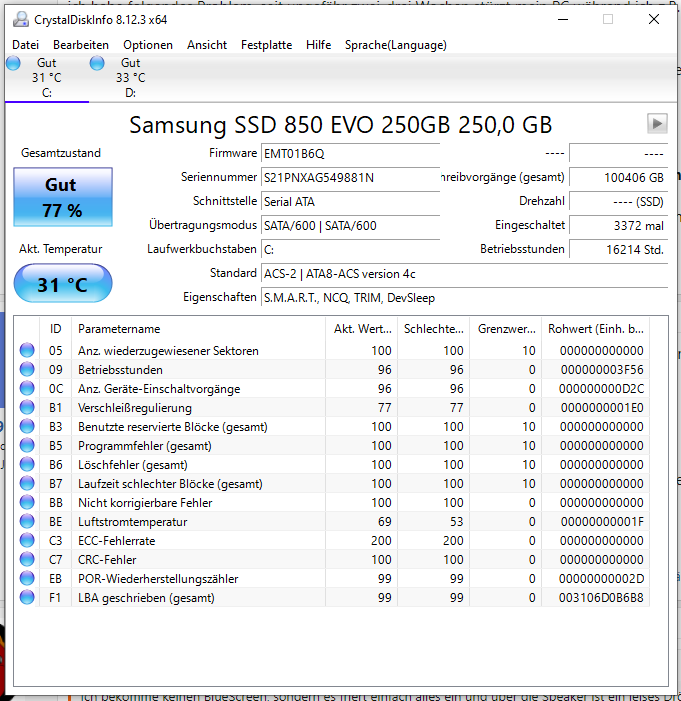Click Betriebsstunden value 16214 Std.
Screen dimensions: 681x701
619,249
